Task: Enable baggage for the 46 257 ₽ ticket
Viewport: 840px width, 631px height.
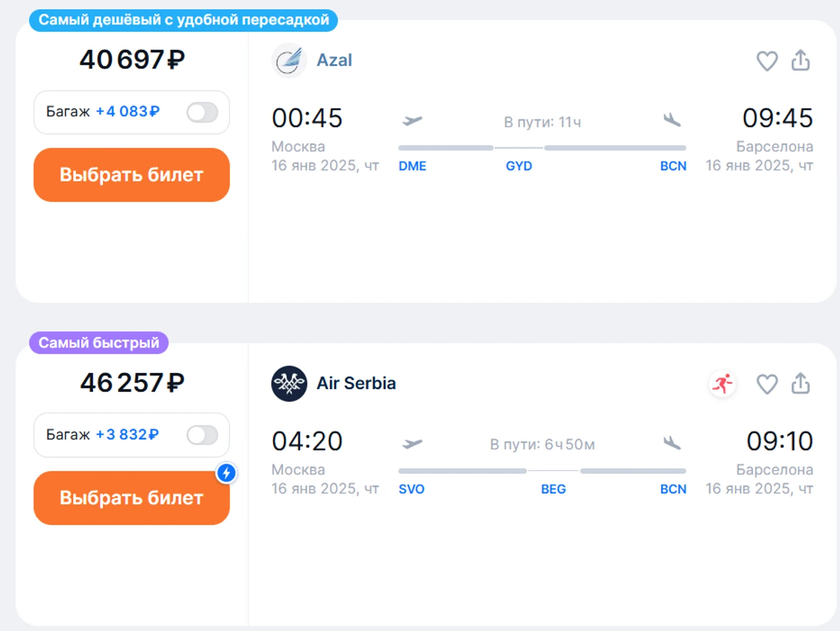Action: (x=202, y=435)
